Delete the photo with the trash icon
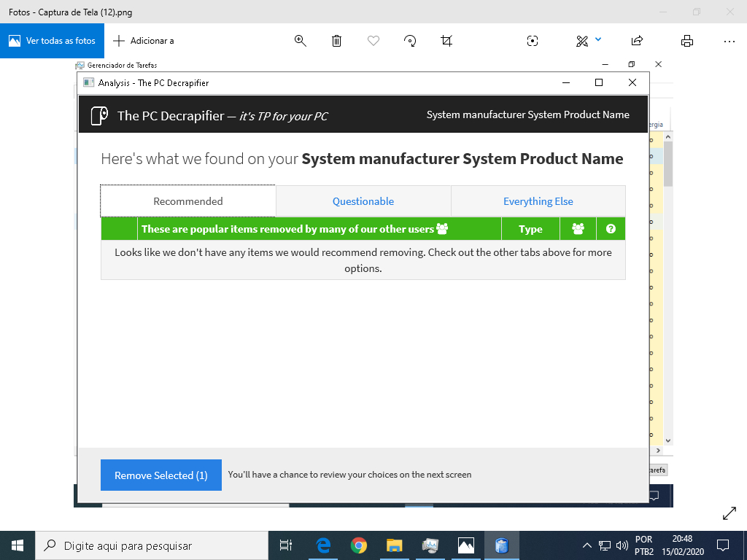 (336, 41)
